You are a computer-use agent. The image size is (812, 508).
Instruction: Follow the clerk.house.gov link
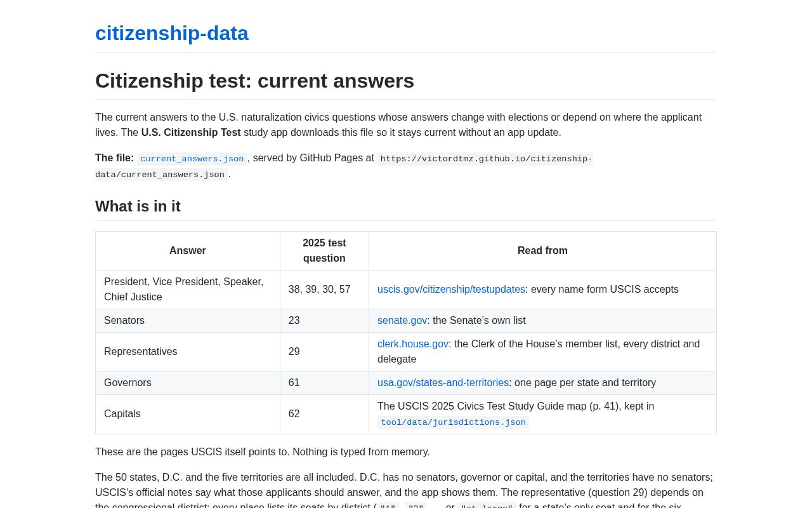(x=413, y=344)
